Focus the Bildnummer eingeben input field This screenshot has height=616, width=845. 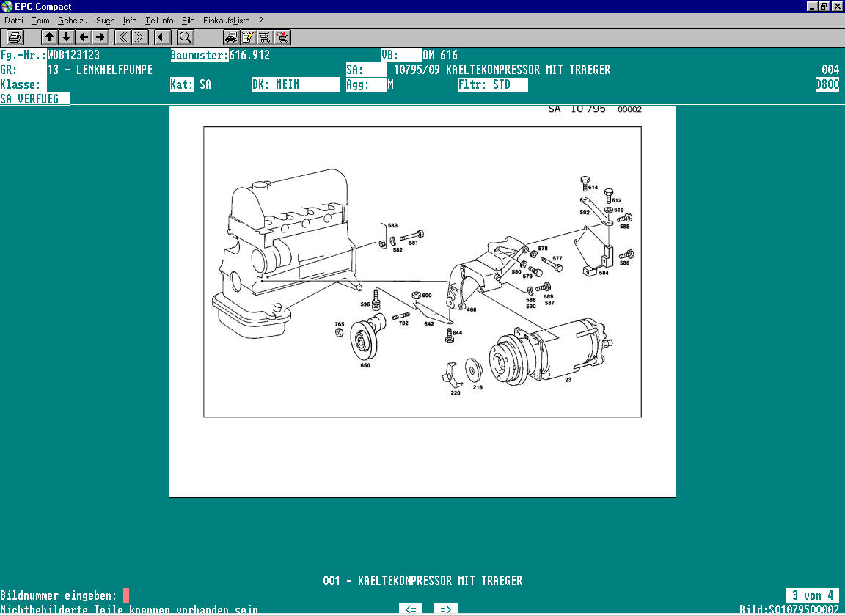[126, 595]
